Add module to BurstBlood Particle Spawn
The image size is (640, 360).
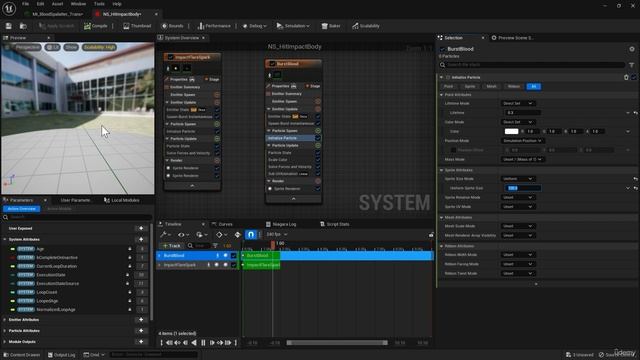318,131
